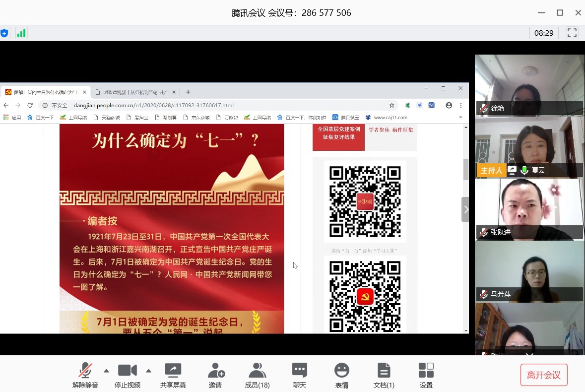Click 徐艳's muted microphone icon
This screenshot has width=585, height=392.
coord(483,108)
